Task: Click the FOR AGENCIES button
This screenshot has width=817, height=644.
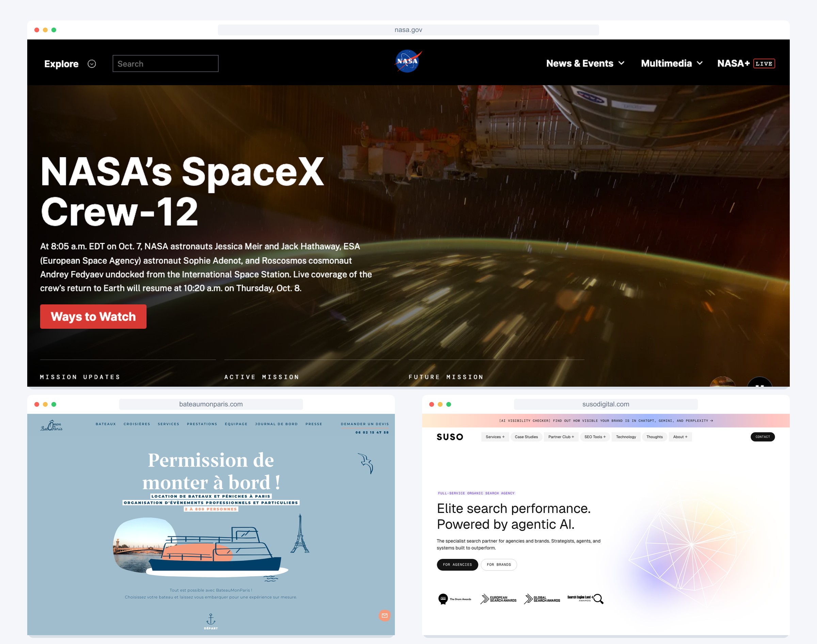Action: [457, 565]
